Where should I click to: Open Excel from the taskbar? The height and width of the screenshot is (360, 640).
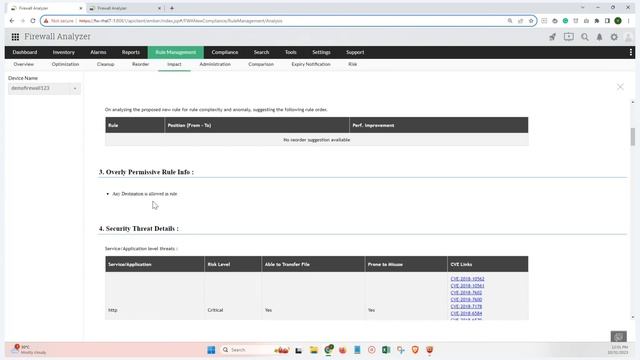coord(386,350)
